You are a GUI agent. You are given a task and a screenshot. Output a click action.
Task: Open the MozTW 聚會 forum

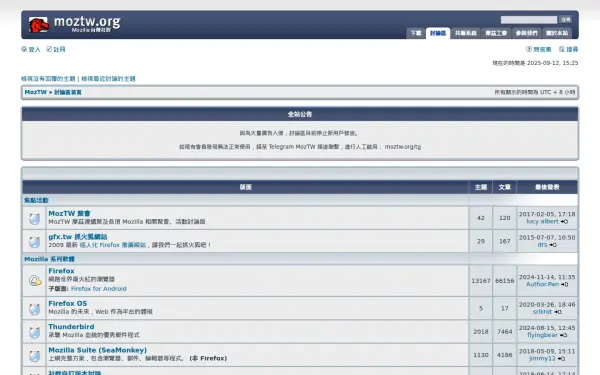(69, 214)
